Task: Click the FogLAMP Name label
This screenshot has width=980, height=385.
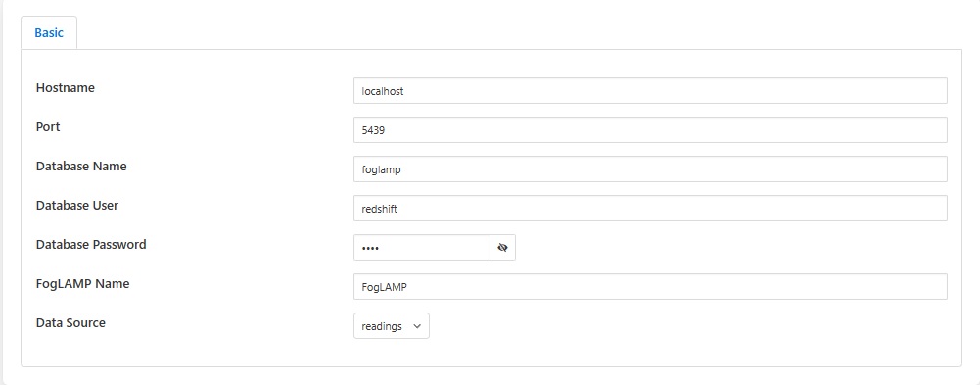Action: click(83, 284)
